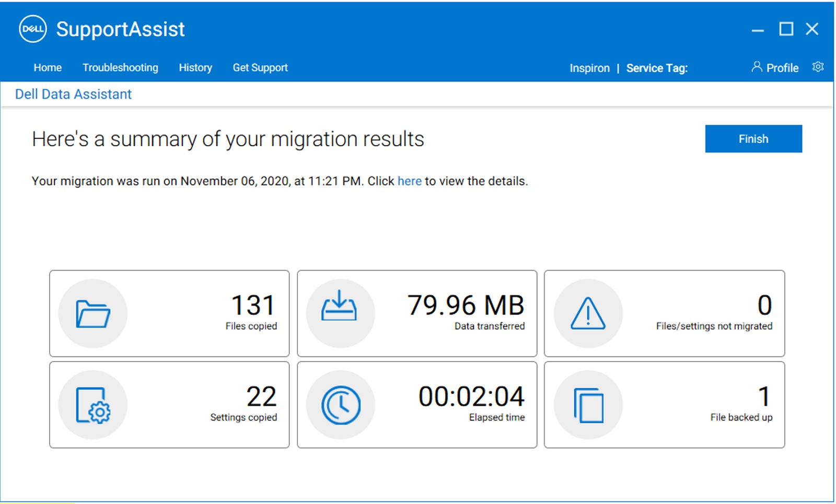Click the Dell Data Assistant breadcrumb
Image resolution: width=836 pixels, height=504 pixels.
73,93
